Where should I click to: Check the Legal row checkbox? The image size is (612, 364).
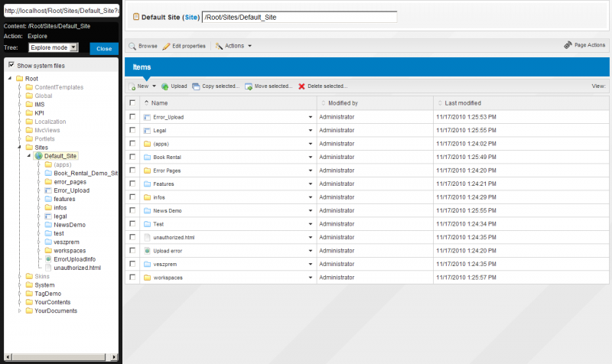point(132,130)
